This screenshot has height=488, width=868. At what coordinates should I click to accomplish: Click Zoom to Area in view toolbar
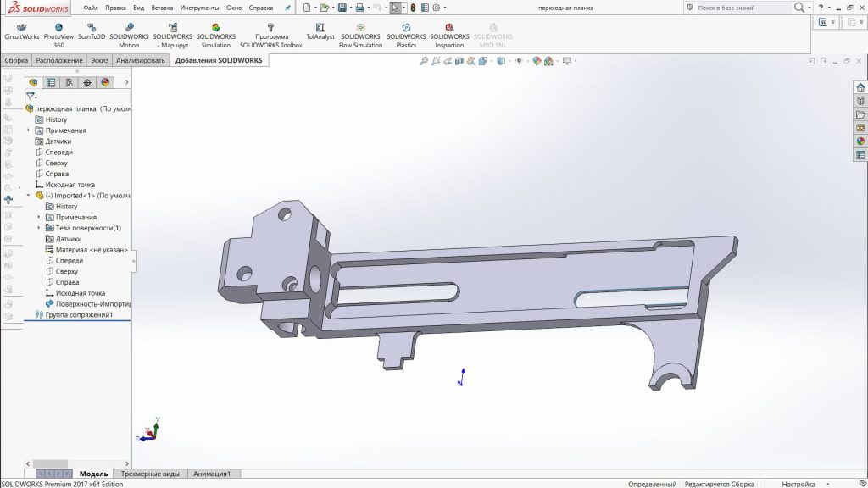click(x=436, y=61)
